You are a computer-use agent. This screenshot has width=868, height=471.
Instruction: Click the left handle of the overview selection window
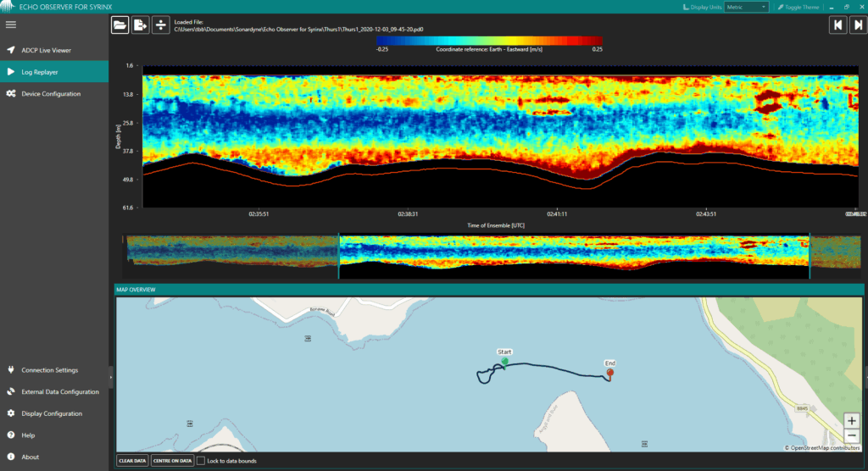(339, 257)
